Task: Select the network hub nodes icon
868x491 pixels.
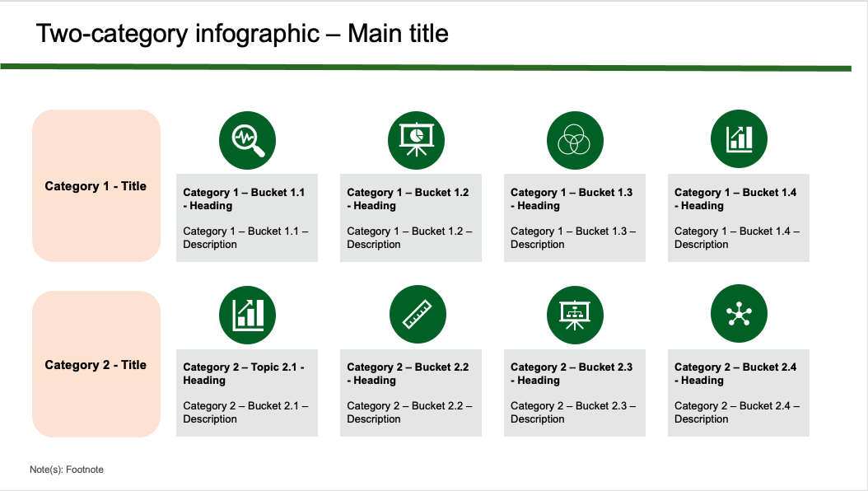Action: [x=739, y=314]
